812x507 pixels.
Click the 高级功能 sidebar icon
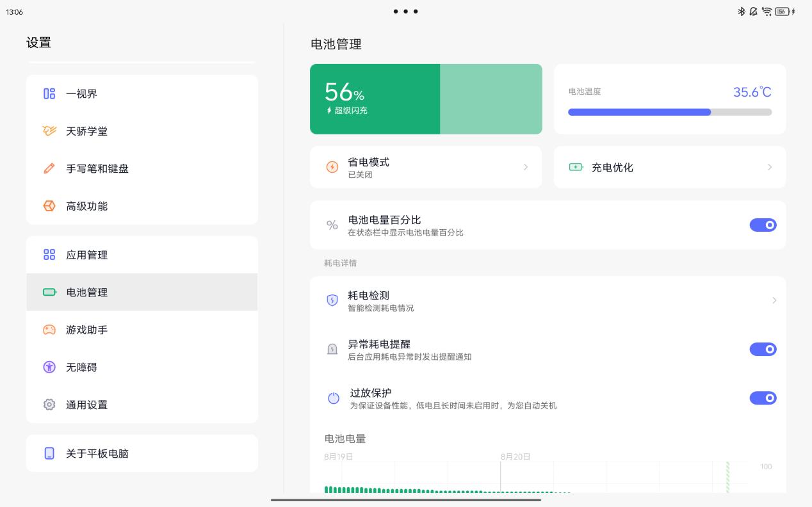[x=49, y=205]
